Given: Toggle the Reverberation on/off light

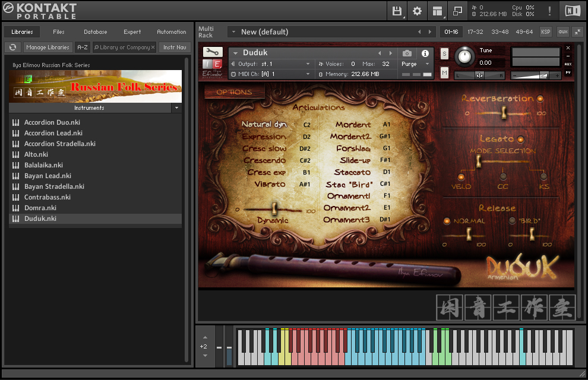Looking at the screenshot, I should (540, 99).
